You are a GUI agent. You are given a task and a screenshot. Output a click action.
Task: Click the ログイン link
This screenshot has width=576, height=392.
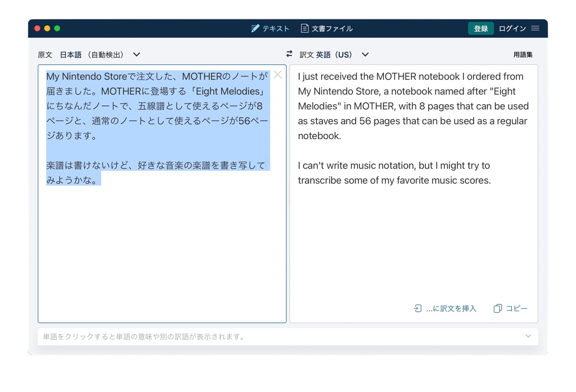click(x=512, y=29)
